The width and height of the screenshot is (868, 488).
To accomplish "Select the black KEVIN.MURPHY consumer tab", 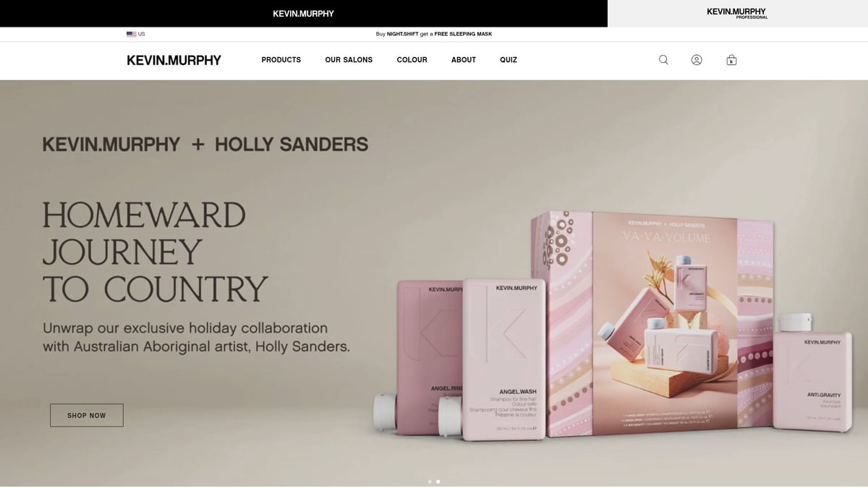I will click(x=304, y=13).
